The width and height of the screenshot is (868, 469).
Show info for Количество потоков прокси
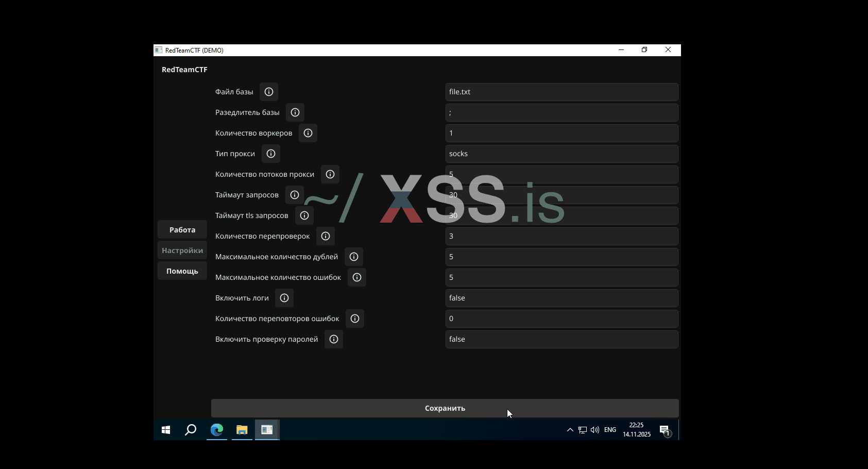330,174
